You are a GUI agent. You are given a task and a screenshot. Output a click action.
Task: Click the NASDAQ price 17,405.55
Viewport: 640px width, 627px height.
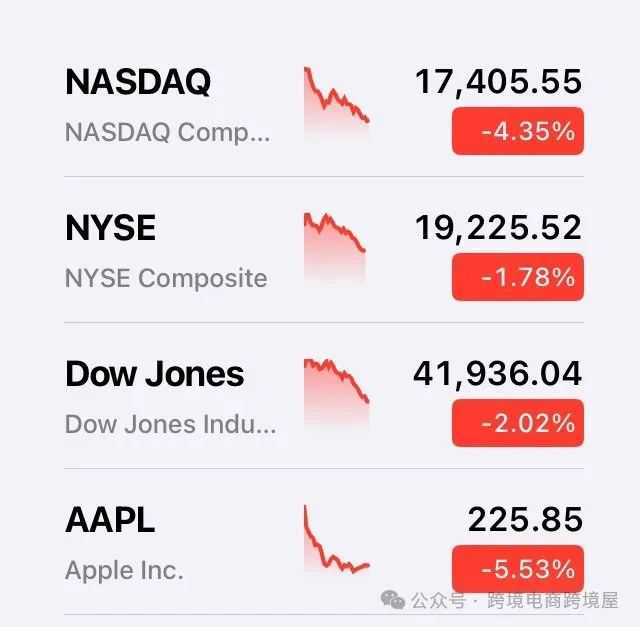(x=498, y=82)
